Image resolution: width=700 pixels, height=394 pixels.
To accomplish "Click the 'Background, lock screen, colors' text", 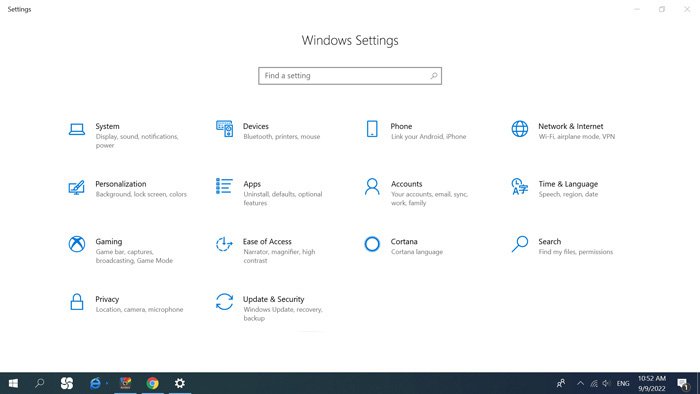I will click(141, 194).
